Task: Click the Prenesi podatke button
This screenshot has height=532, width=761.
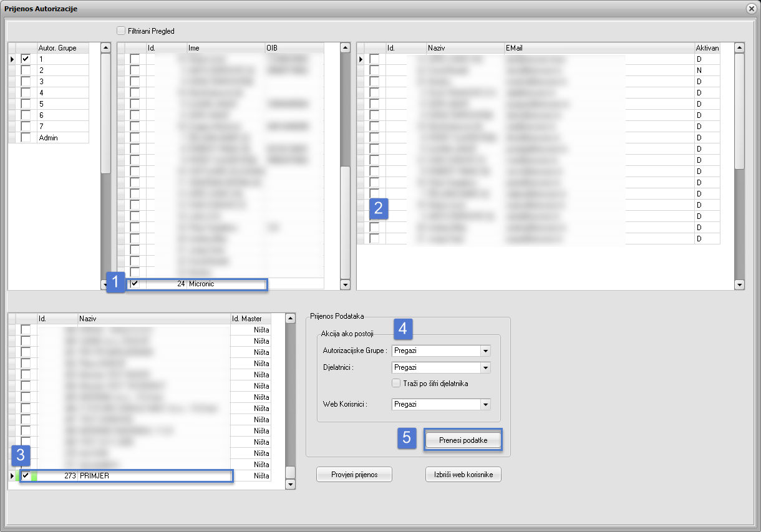Action: tap(463, 440)
